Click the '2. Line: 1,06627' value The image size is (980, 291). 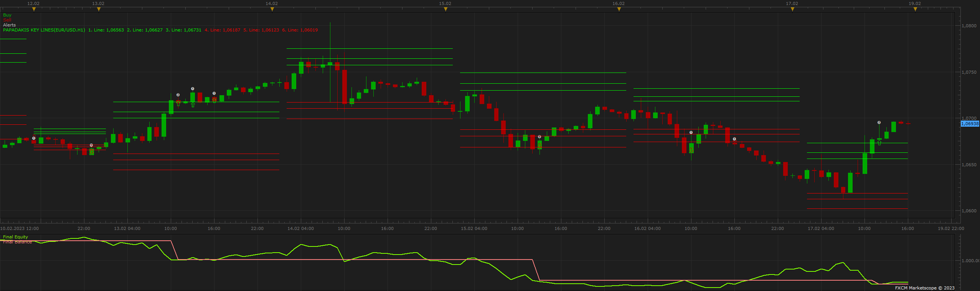145,30
